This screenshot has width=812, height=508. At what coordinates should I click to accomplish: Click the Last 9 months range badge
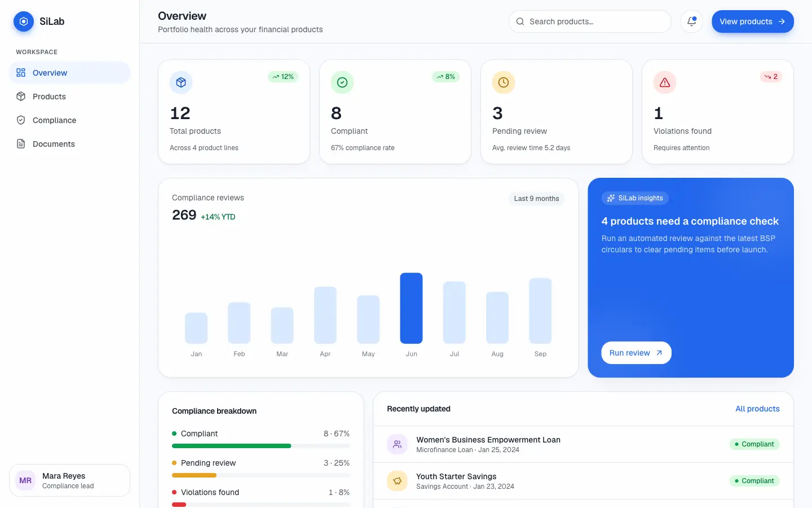click(x=536, y=199)
